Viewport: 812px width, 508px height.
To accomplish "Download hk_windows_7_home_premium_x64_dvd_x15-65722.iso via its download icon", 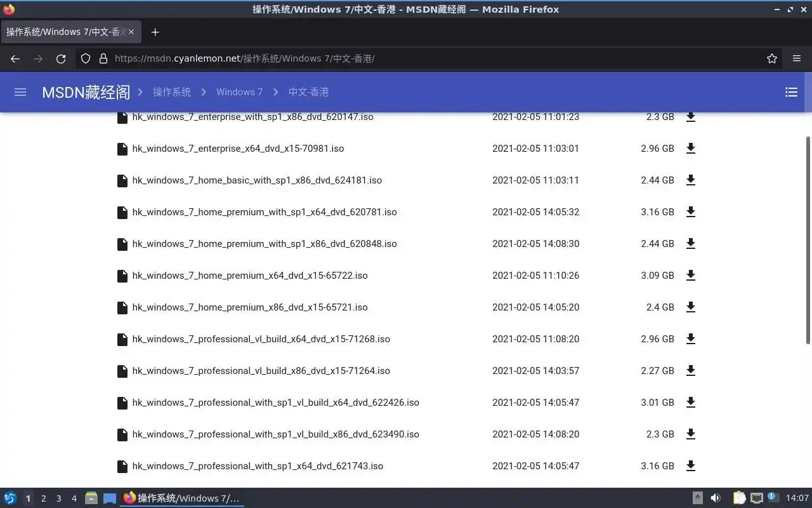I will pyautogui.click(x=691, y=276).
